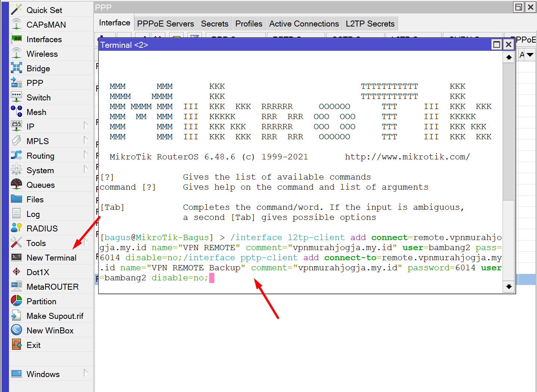Open the MetaROUTER icon
Screen dimensions: 537x392
[16, 286]
